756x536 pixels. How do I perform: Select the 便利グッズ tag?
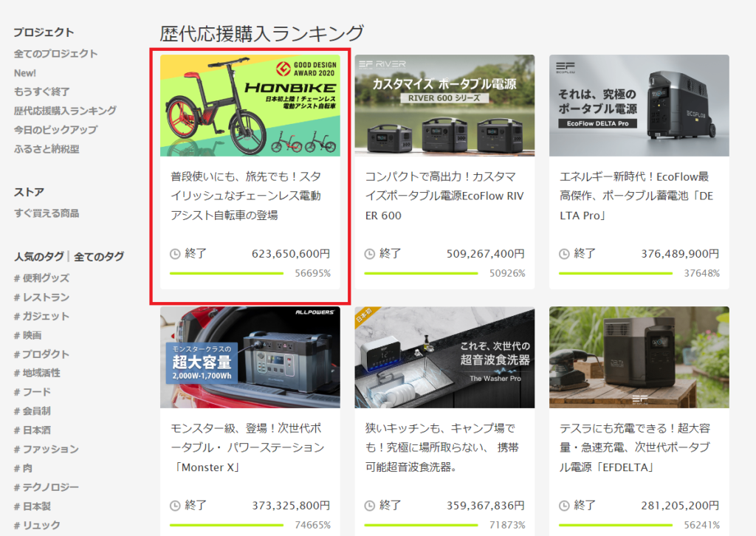pyautogui.click(x=41, y=278)
